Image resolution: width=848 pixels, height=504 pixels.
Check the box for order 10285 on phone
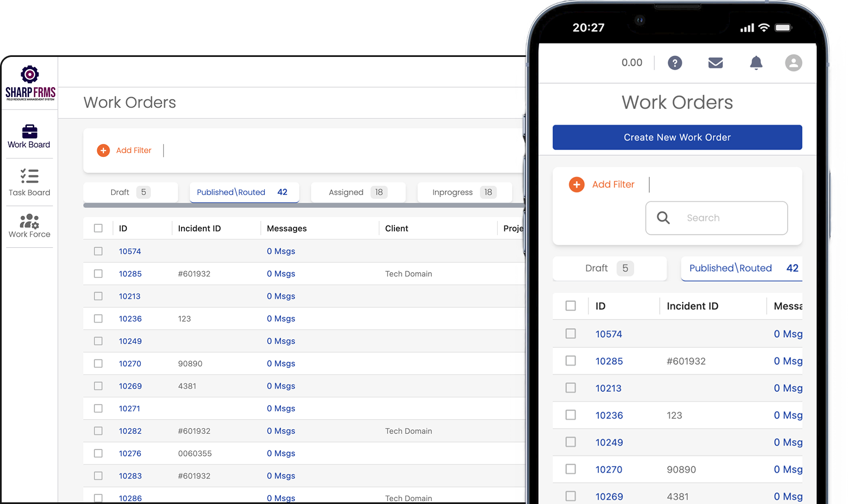point(570,361)
